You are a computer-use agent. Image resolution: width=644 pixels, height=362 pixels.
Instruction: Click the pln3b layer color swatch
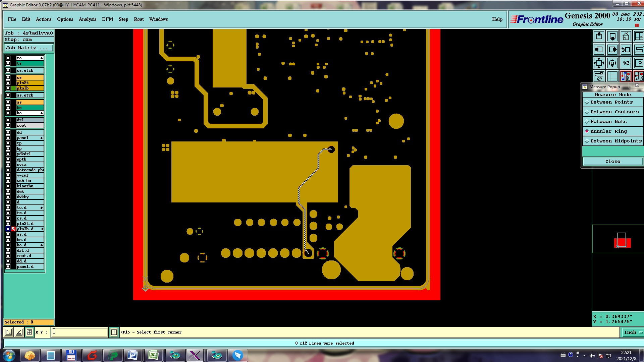pyautogui.click(x=13, y=88)
